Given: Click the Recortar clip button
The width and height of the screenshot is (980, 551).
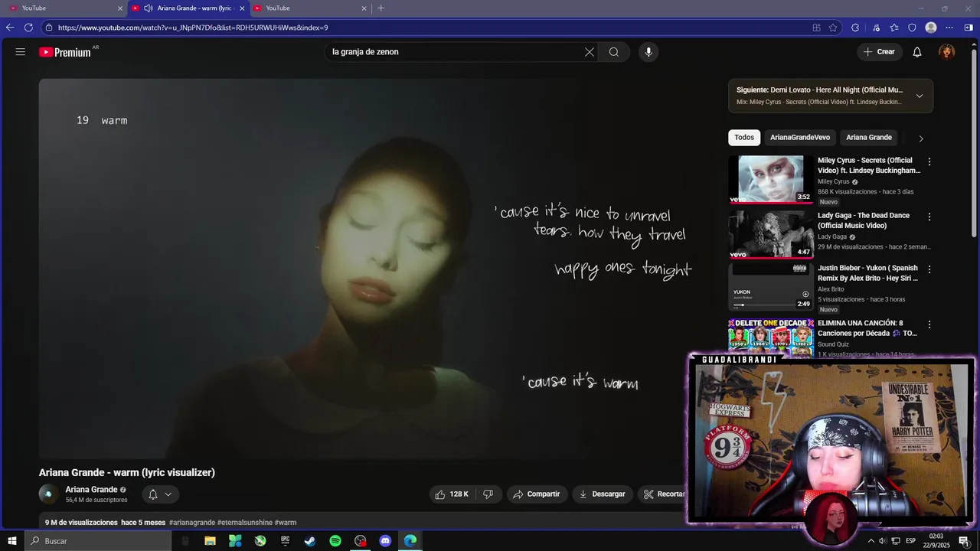Looking at the screenshot, I should click(x=663, y=494).
